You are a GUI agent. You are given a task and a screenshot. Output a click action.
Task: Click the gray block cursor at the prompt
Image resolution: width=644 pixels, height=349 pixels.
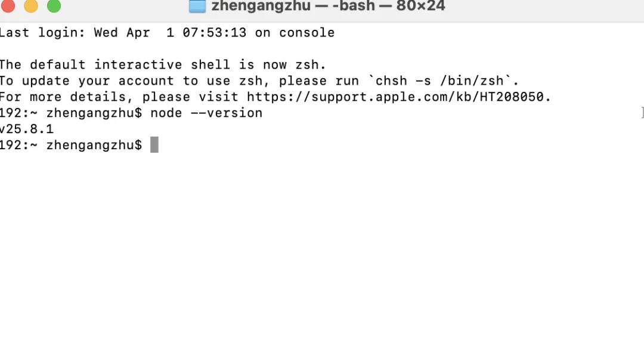pyautogui.click(x=154, y=145)
